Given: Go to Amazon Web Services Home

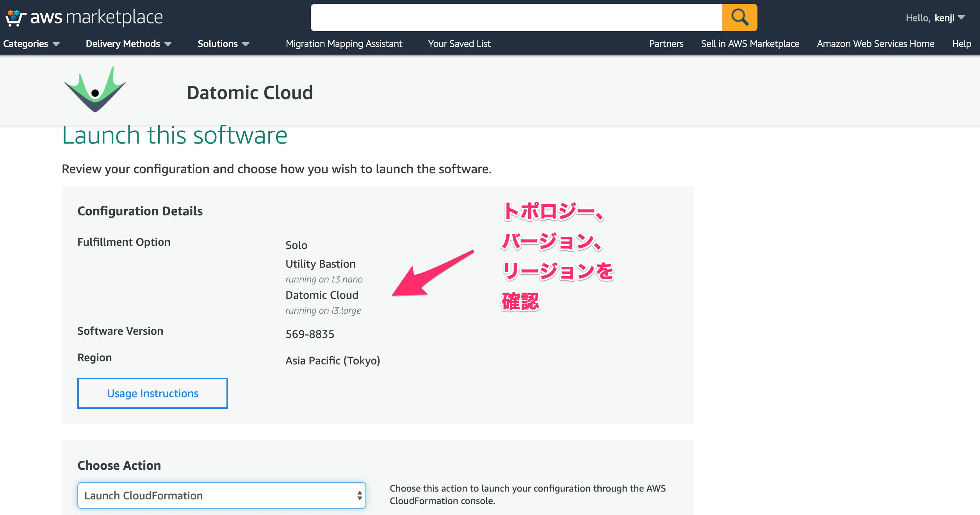Looking at the screenshot, I should point(876,44).
